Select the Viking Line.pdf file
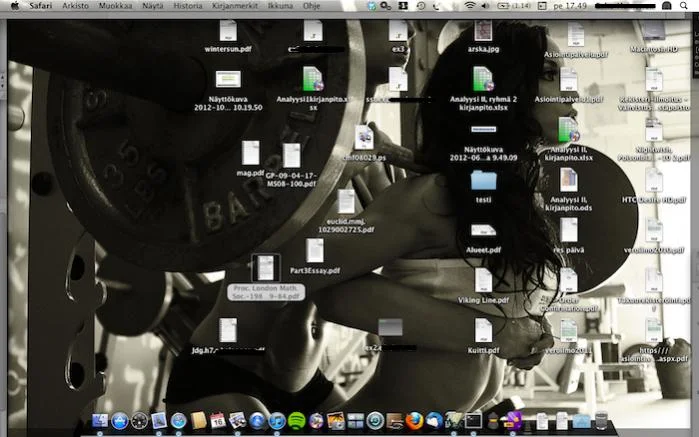The width and height of the screenshot is (699, 437). pyautogui.click(x=483, y=281)
